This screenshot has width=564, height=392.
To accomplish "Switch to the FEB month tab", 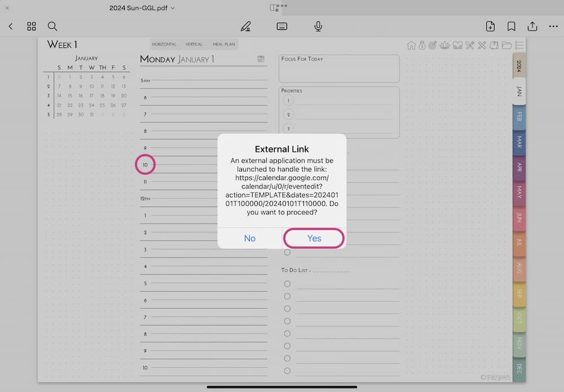I will coord(519,117).
